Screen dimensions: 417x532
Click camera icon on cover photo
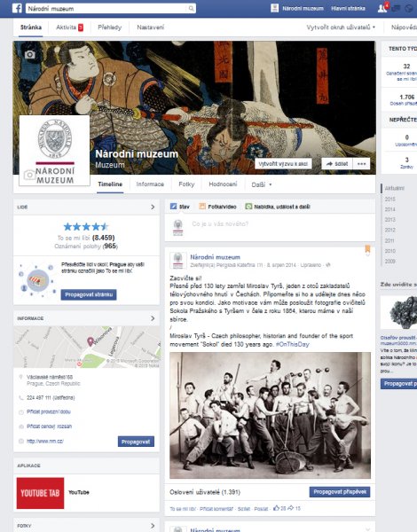tap(30, 54)
